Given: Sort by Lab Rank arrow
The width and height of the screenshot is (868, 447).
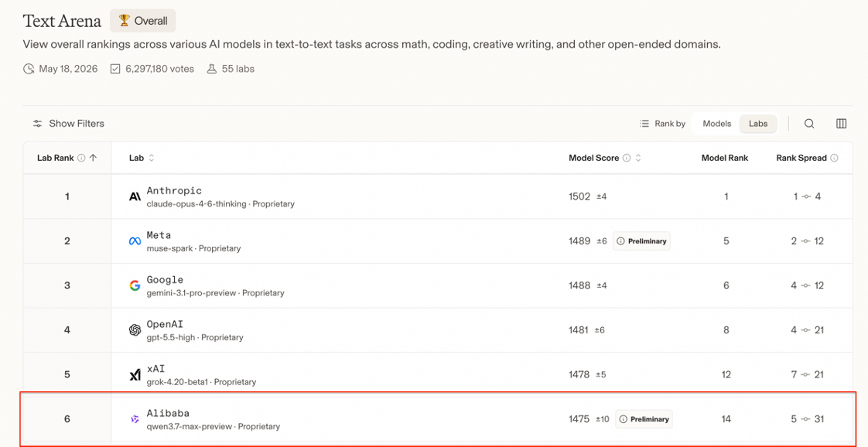Looking at the screenshot, I should 93,158.
